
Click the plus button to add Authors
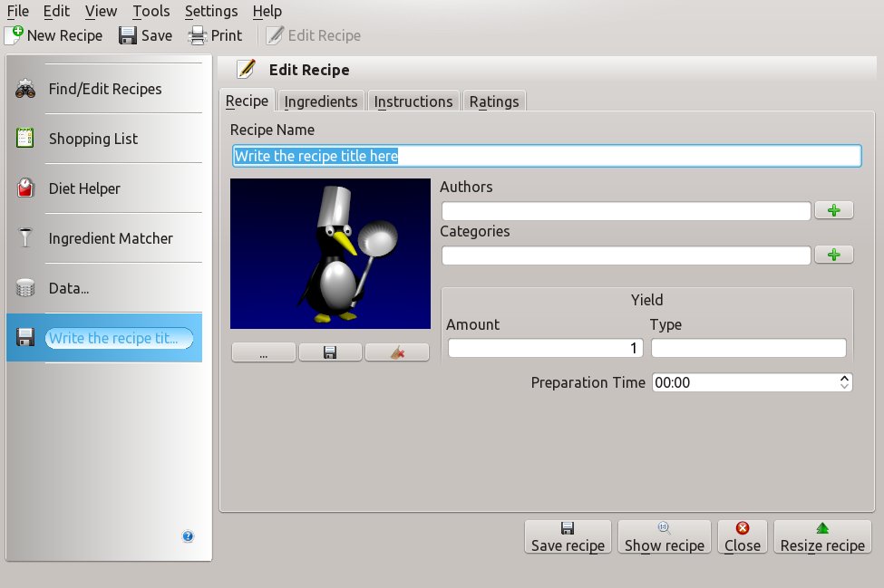point(834,210)
